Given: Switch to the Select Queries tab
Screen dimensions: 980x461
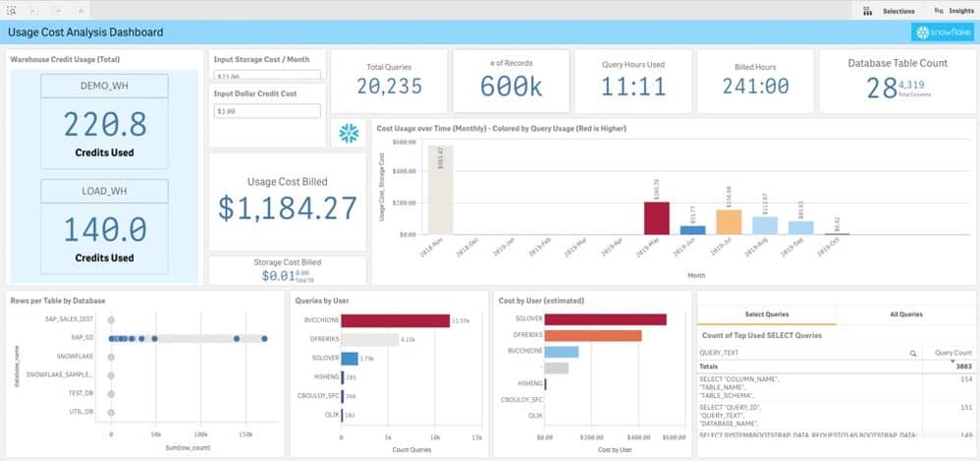Looking at the screenshot, I should tap(767, 315).
